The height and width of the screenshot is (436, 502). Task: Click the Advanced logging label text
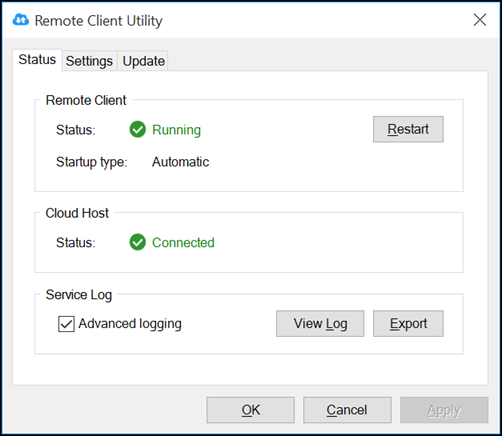(130, 324)
